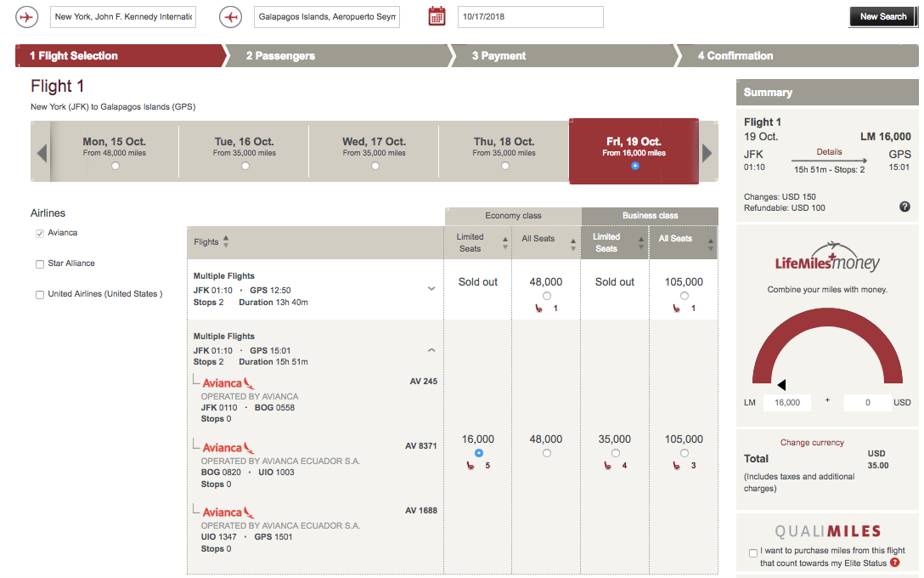Click the departure airplane icon beside the origin field
The height and width of the screenshot is (578, 924).
[27, 17]
